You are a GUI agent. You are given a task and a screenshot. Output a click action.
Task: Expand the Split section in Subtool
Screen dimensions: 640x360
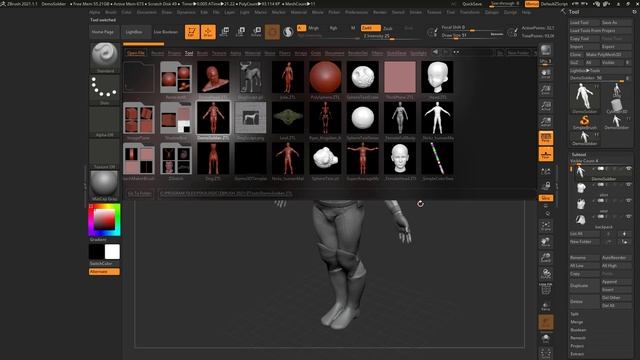click(575, 314)
